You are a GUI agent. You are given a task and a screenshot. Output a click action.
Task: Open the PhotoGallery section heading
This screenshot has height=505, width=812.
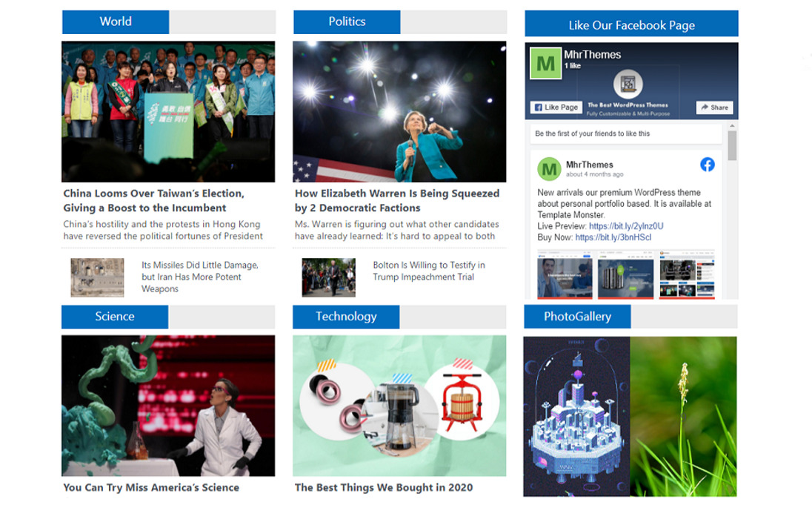coord(577,317)
